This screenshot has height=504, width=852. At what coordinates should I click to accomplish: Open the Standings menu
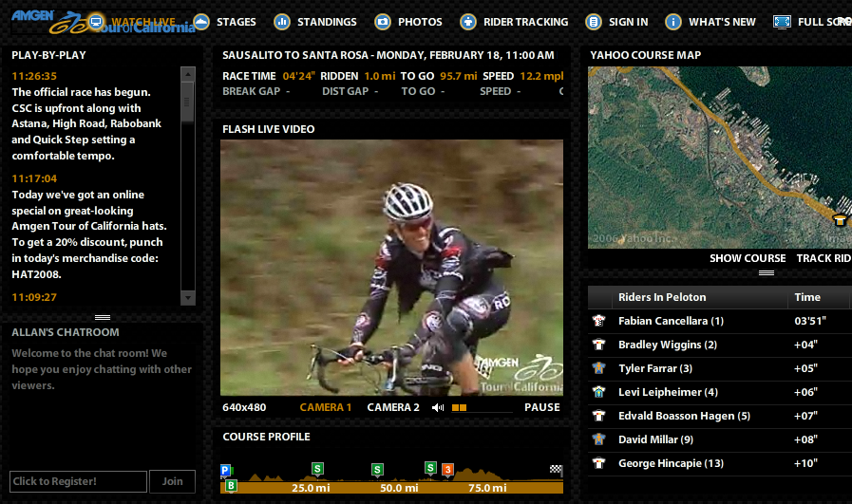327,22
